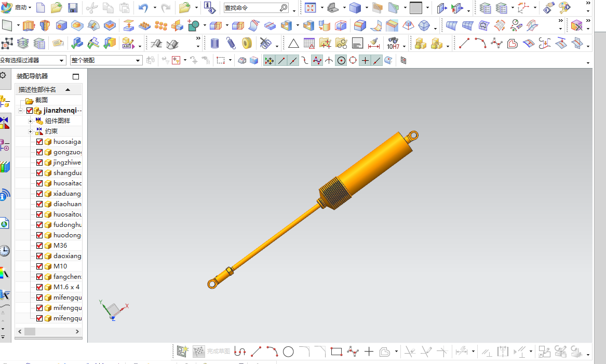Maximize the 装配导航器 panel with square button

click(x=76, y=76)
